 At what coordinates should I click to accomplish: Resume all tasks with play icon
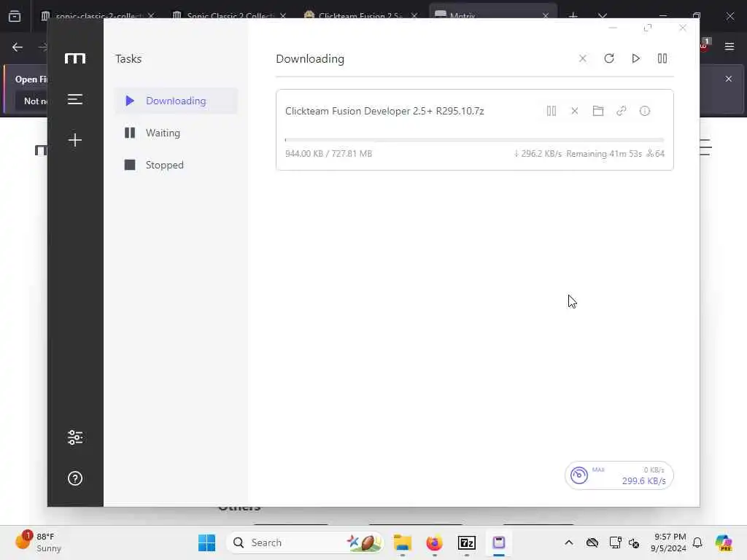pyautogui.click(x=635, y=58)
